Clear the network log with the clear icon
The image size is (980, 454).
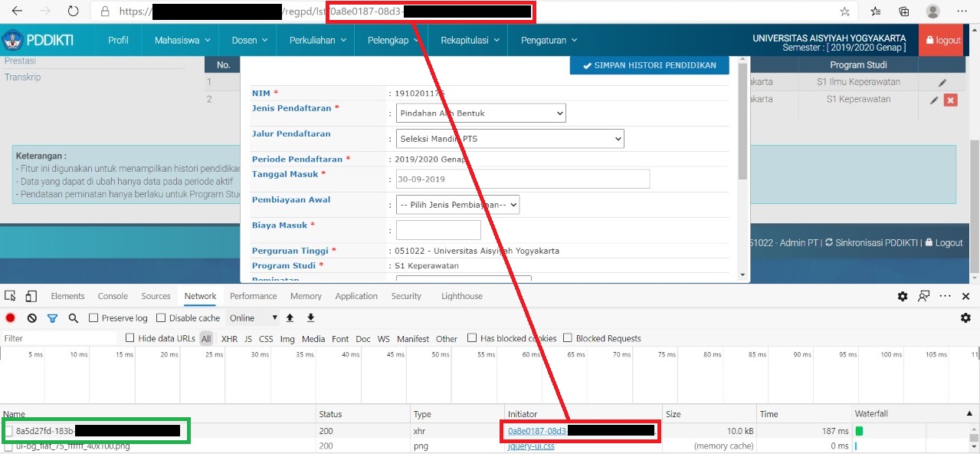point(32,318)
